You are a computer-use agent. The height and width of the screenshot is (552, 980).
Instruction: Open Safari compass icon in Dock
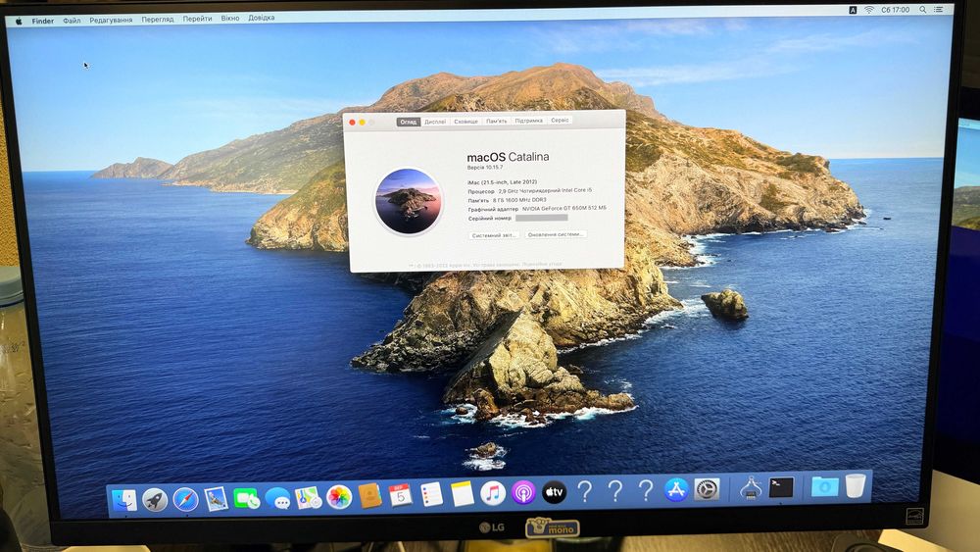pos(185,499)
